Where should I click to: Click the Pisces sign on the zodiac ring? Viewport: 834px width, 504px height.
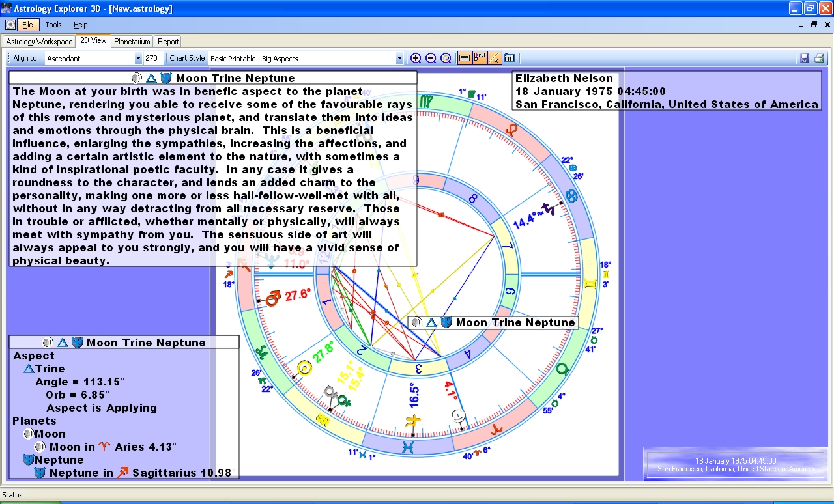point(408,447)
